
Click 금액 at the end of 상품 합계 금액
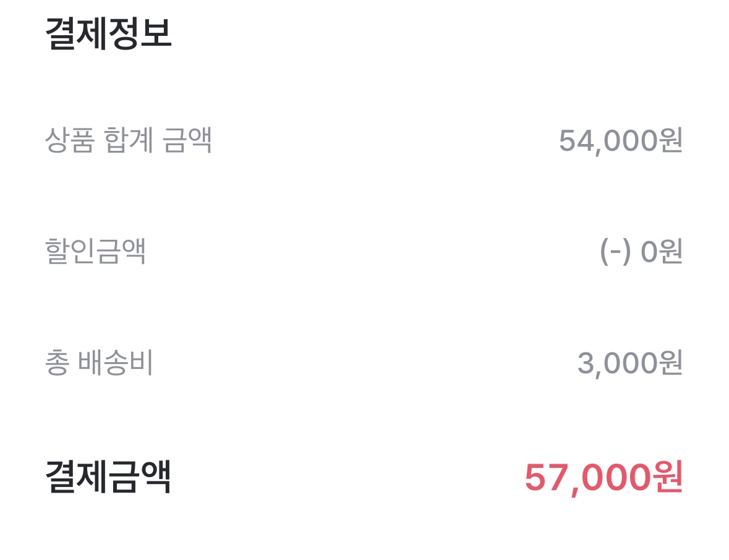[x=187, y=140]
